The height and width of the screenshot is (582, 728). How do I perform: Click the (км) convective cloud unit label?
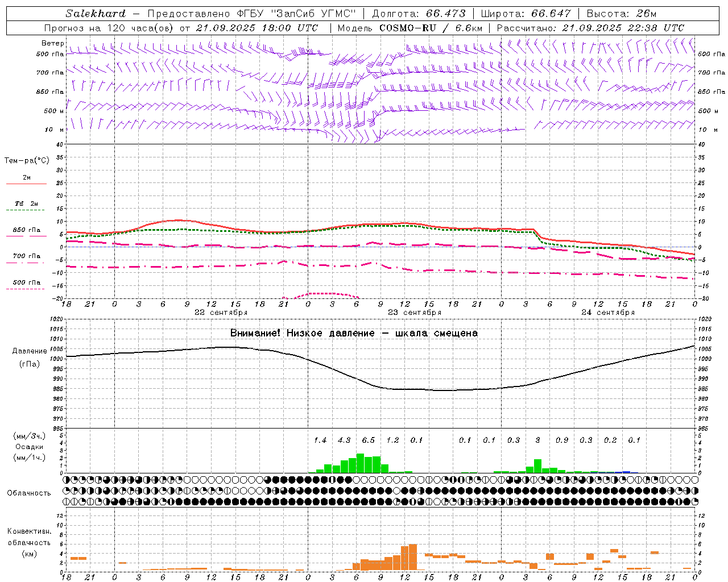pyautogui.click(x=29, y=554)
